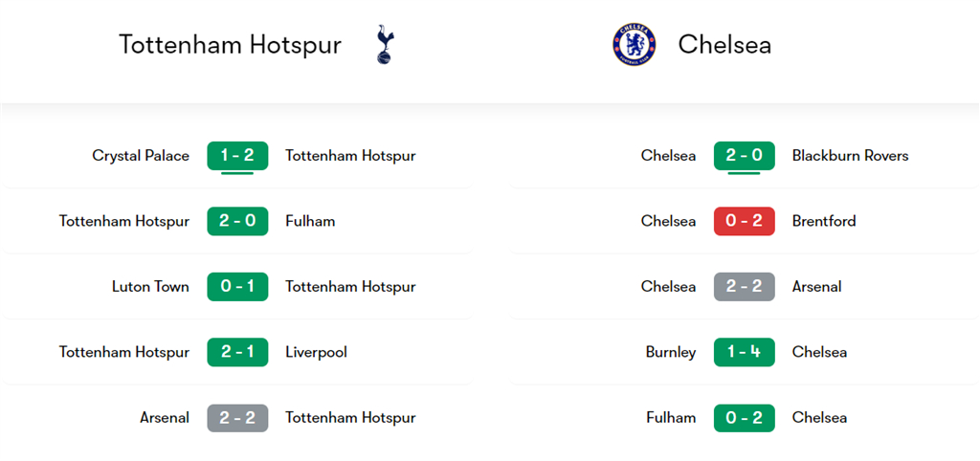Open the Liverpool team link

click(316, 352)
